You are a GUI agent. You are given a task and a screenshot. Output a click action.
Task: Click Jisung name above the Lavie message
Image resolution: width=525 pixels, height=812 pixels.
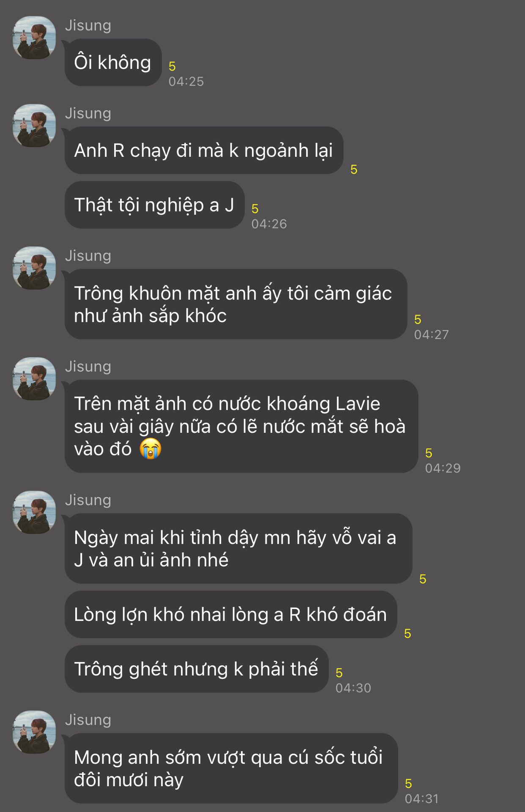tap(88, 367)
